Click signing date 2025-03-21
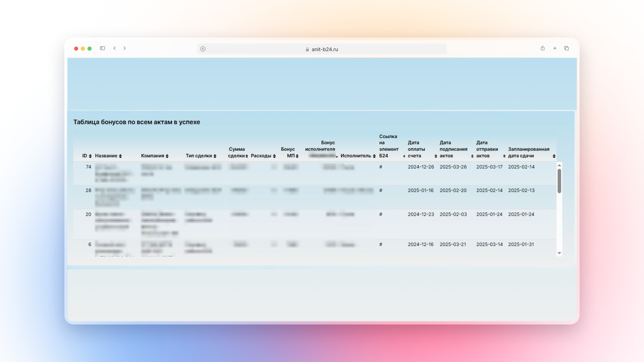The height and width of the screenshot is (362, 644). click(x=453, y=244)
